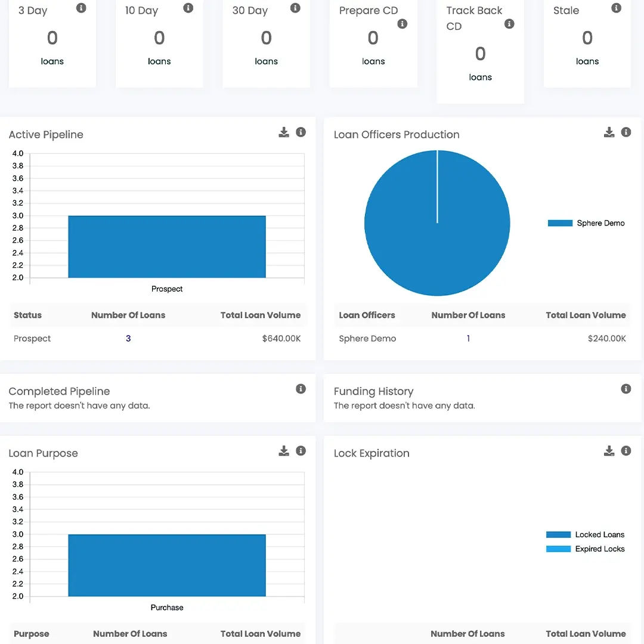Show info for Track Back CD card
This screenshot has height=644, width=644.
(509, 24)
